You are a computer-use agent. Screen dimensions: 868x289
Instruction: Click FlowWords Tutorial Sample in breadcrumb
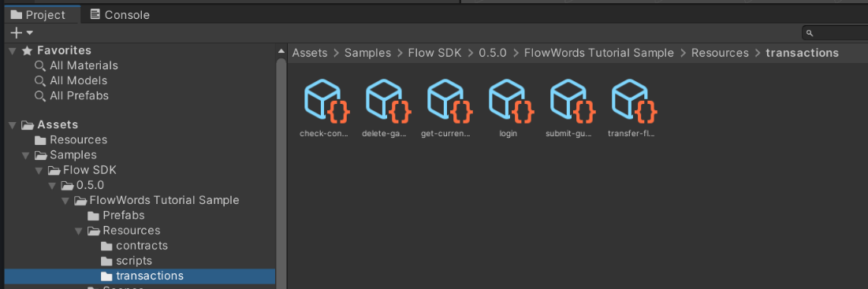599,53
